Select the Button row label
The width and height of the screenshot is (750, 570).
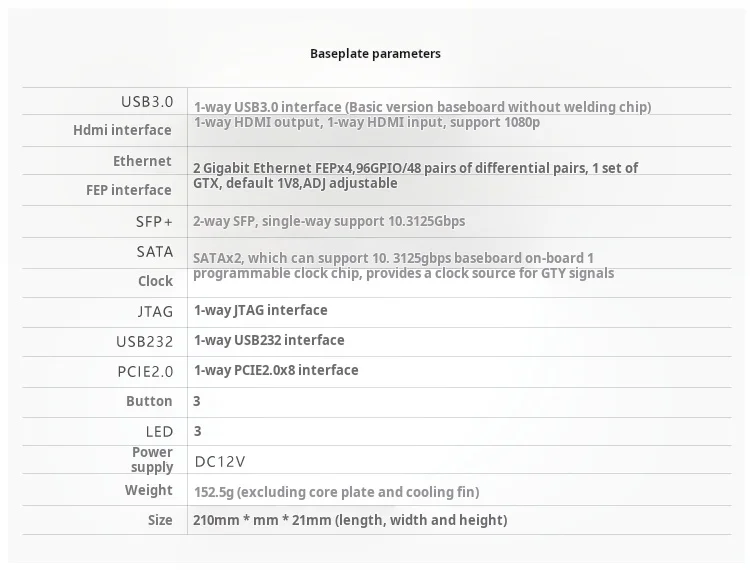pos(149,401)
